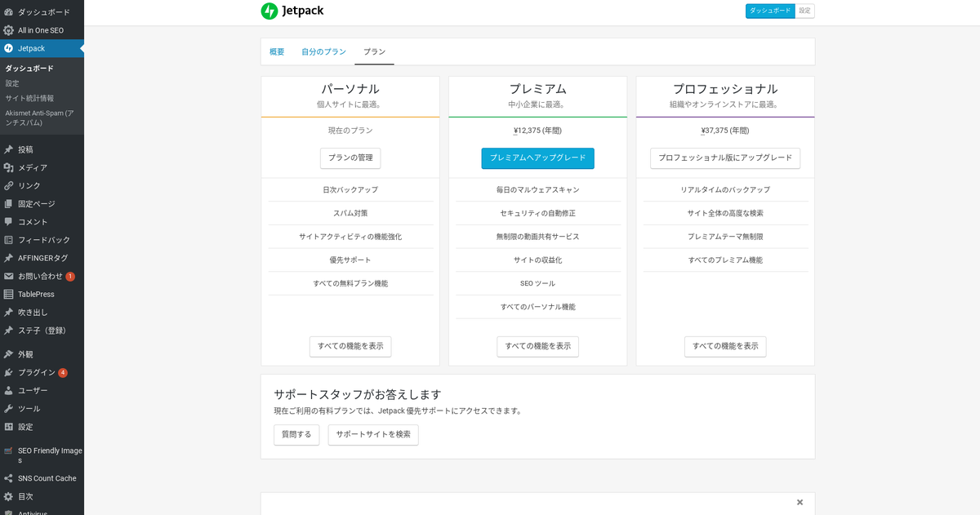Click the プロフェッショナル plan heading
This screenshot has width=980, height=515.
725,89
